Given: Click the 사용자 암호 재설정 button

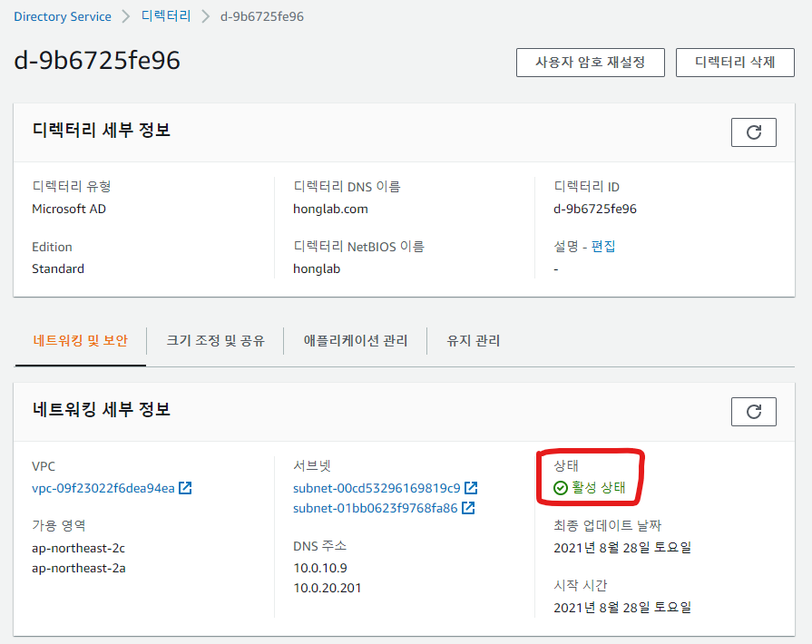Looking at the screenshot, I should [591, 63].
